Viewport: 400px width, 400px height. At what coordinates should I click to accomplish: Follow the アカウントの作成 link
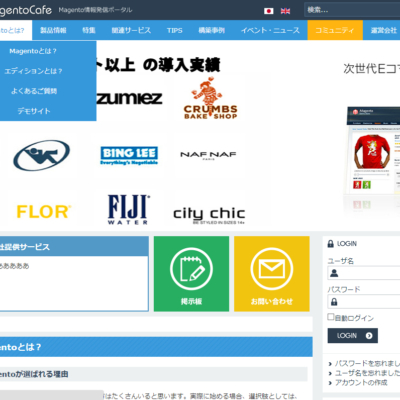click(361, 382)
